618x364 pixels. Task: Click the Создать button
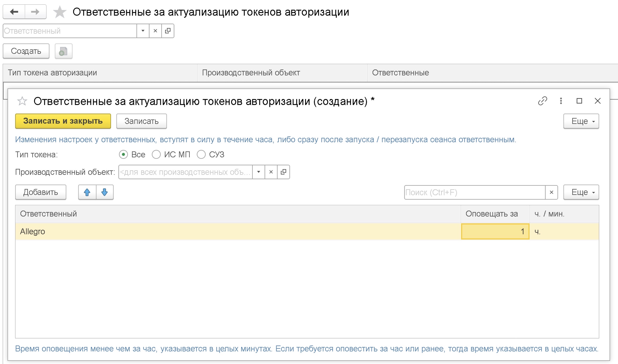click(26, 51)
